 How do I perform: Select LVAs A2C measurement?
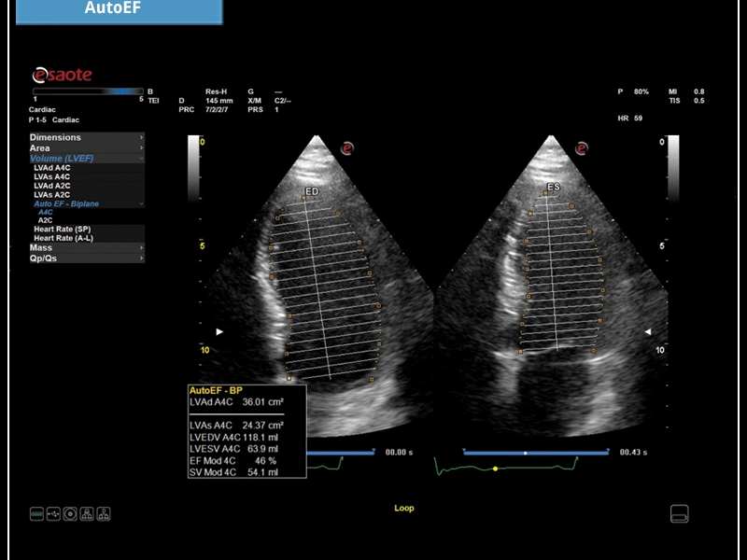pyautogui.click(x=52, y=194)
